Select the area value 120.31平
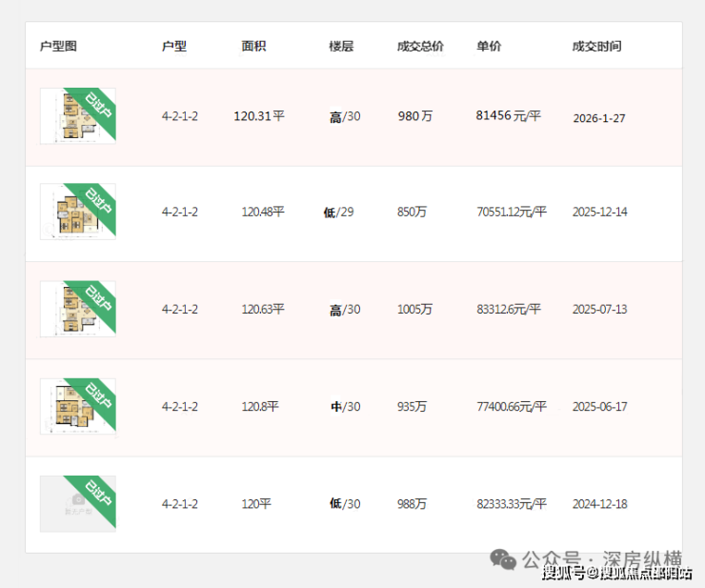The image size is (705, 588). click(259, 116)
